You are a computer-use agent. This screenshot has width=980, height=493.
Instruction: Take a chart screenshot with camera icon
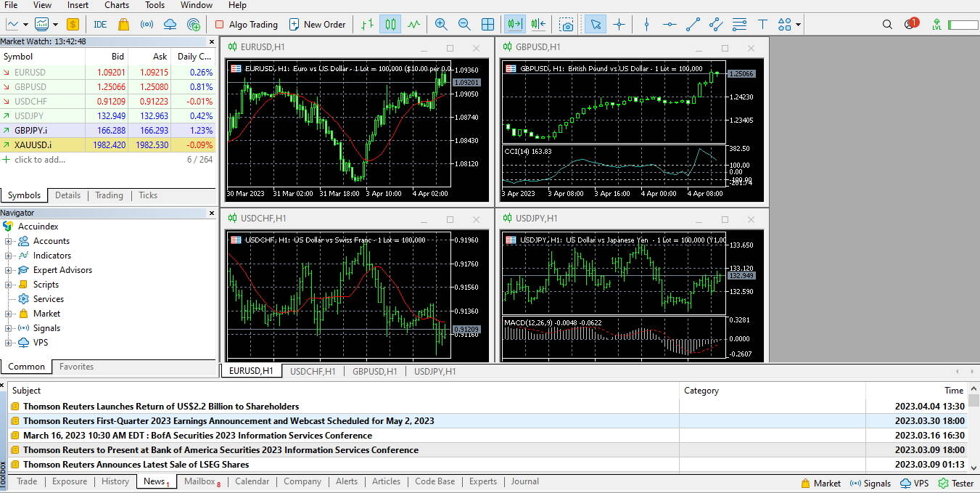[x=567, y=24]
